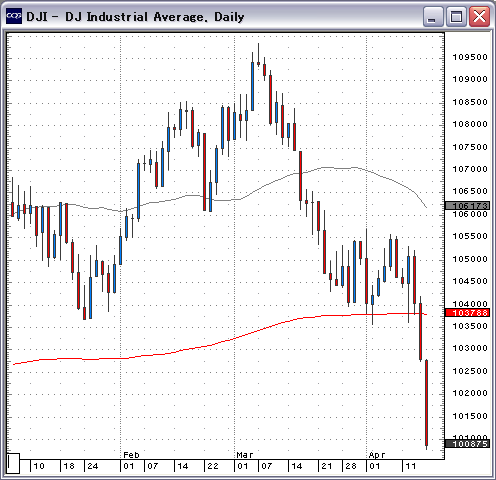Click the 108500 price axis value
The width and height of the screenshot is (496, 480).
tap(470, 102)
